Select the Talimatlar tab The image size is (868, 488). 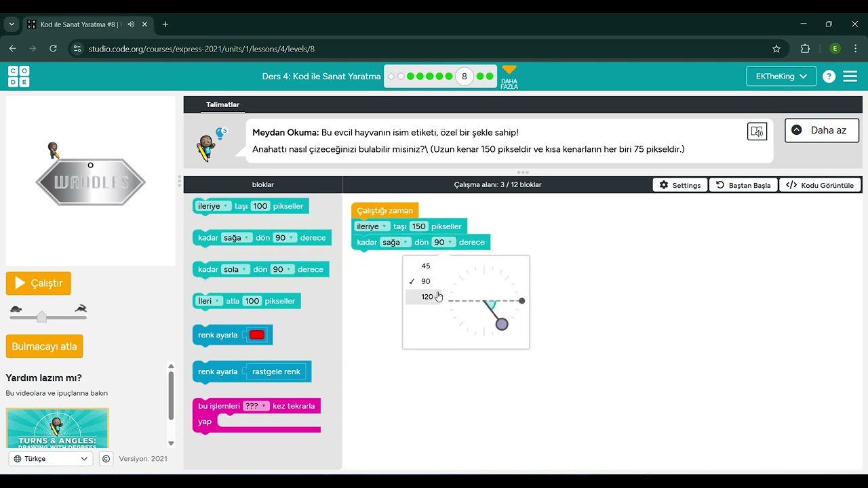pyautogui.click(x=222, y=104)
